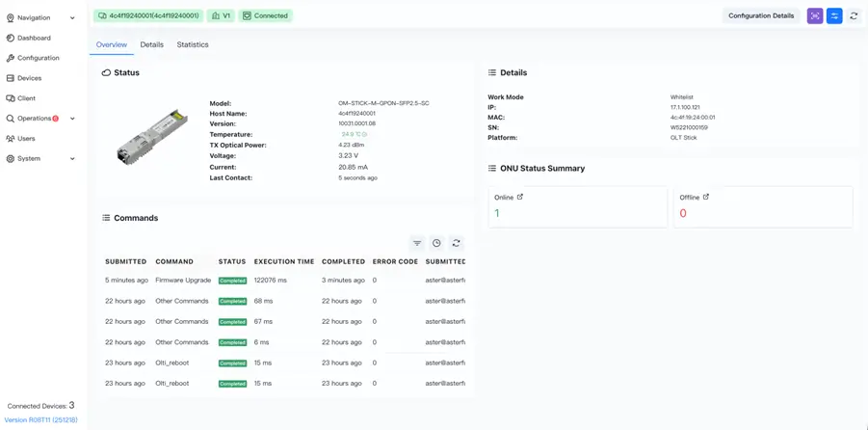The width and height of the screenshot is (868, 430).
Task: Click the 122076 ms execution time cell
Action: point(270,281)
